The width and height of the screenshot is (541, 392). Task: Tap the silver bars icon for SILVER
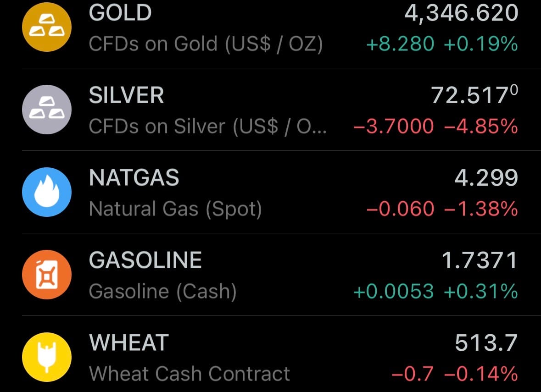tap(47, 109)
